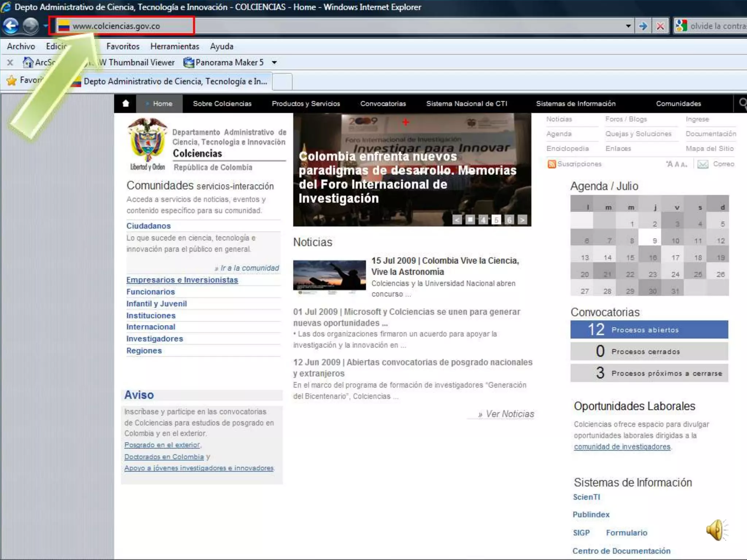Click the Correo envelope icon

703,164
